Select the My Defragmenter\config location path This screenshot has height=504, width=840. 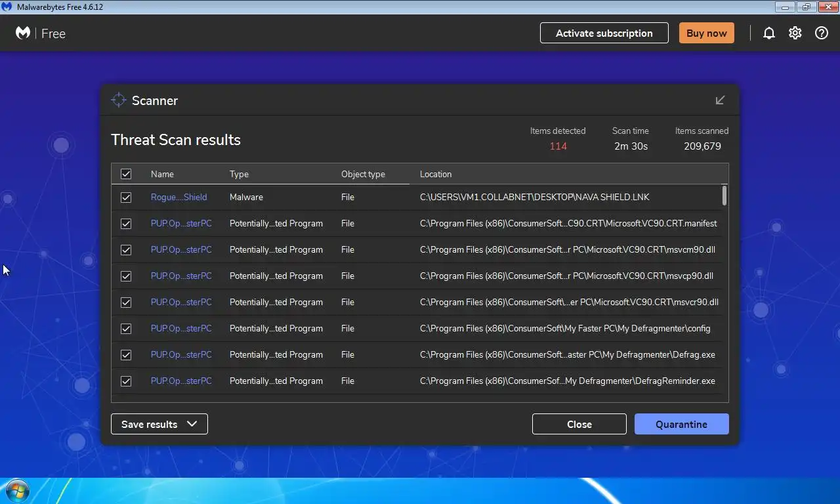coord(565,328)
